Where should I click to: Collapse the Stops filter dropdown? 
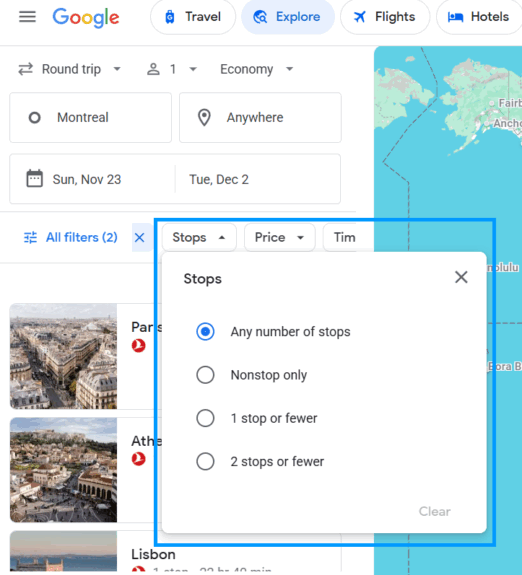pyautogui.click(x=199, y=238)
